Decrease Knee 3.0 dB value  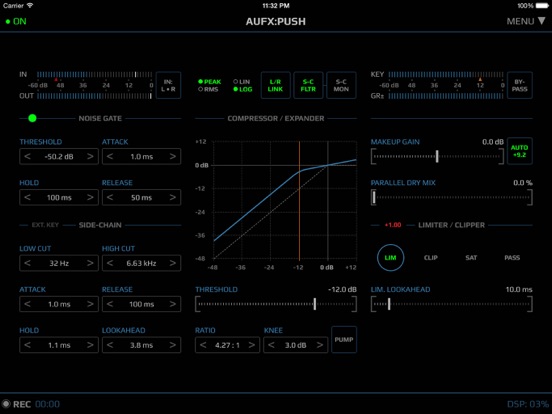pyautogui.click(x=271, y=345)
